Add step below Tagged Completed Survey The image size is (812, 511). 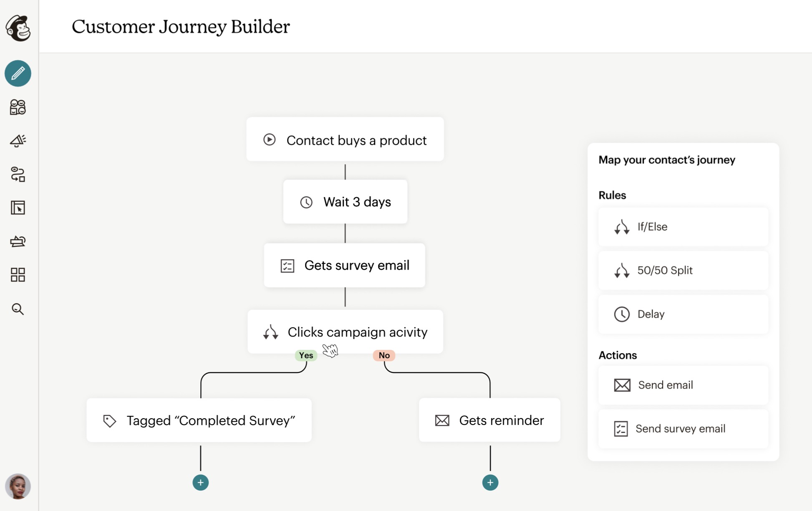coord(201,483)
